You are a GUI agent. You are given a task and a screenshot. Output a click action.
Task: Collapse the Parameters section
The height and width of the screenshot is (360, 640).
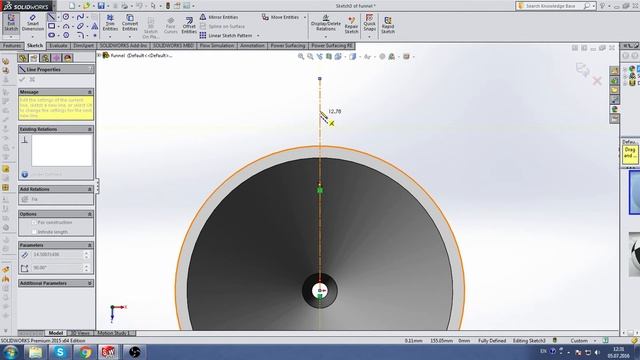(x=89, y=245)
